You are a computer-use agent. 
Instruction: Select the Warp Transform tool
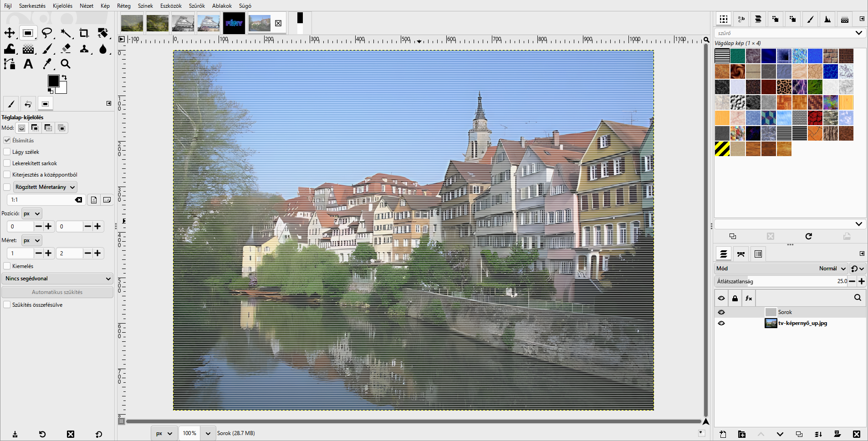10,49
